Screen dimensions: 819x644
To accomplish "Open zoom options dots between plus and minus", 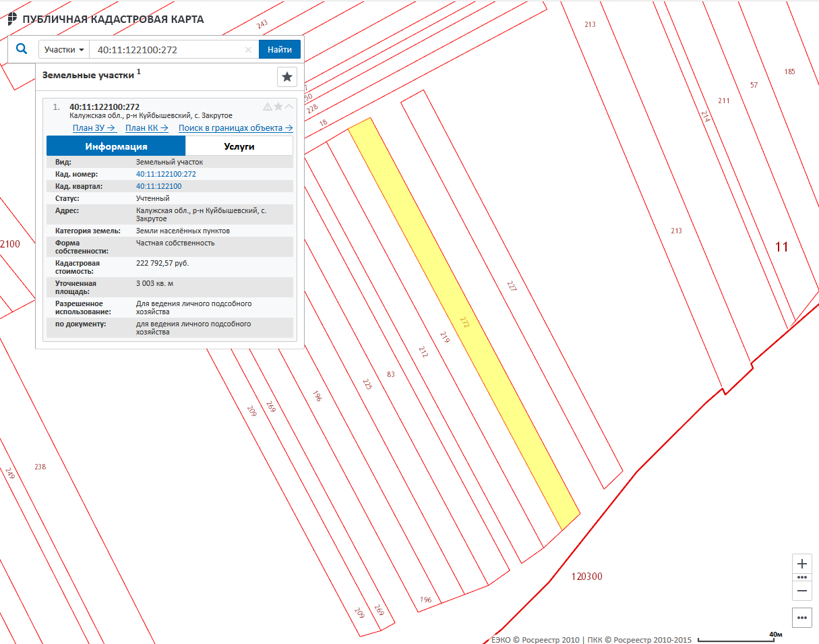I will 802,577.
